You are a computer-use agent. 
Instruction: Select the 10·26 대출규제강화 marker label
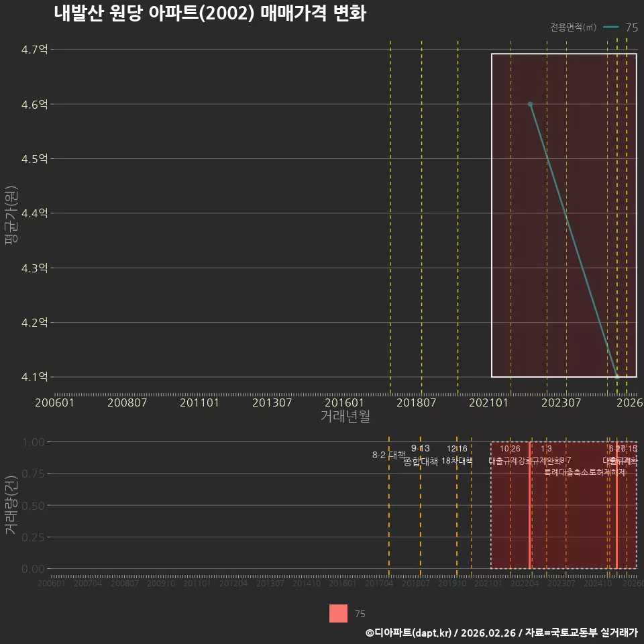[x=510, y=455]
